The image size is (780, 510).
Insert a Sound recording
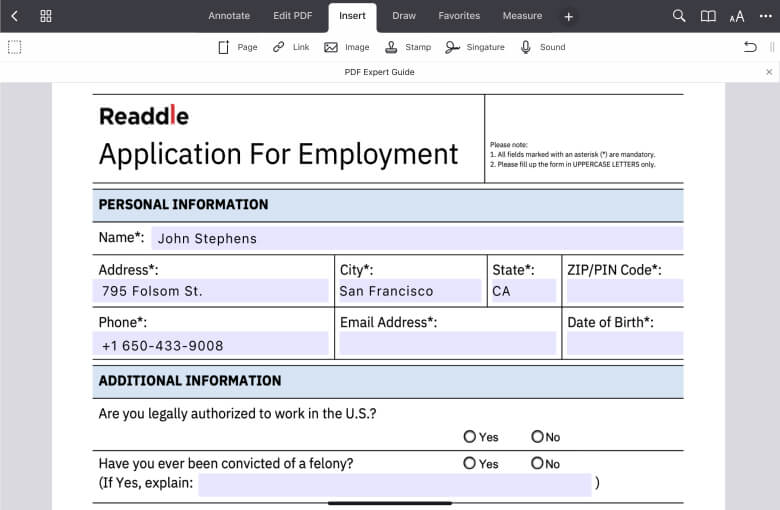(543, 47)
